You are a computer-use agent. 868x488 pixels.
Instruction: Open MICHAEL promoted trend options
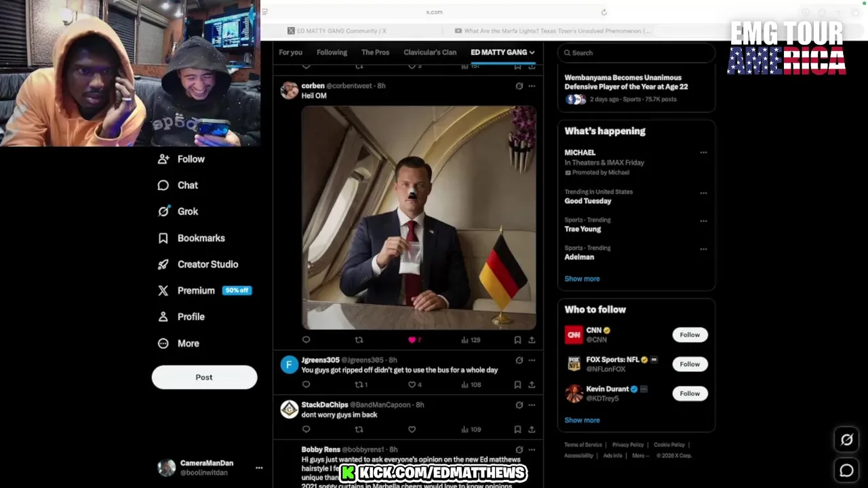pos(703,152)
